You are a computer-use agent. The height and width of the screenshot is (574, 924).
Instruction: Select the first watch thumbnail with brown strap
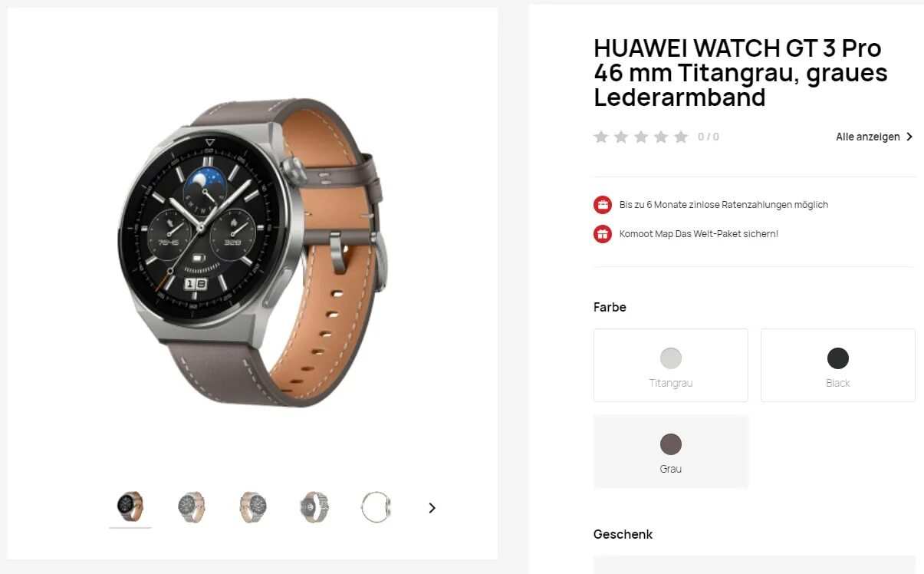point(130,507)
